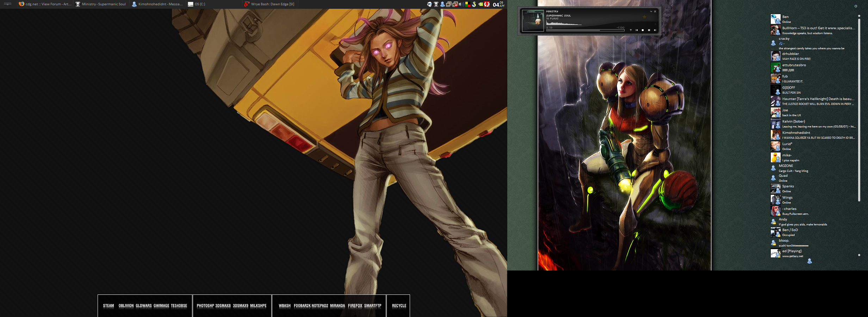
Task: Open the disconnected network tray icon
Action: pyautogui.click(x=455, y=4)
